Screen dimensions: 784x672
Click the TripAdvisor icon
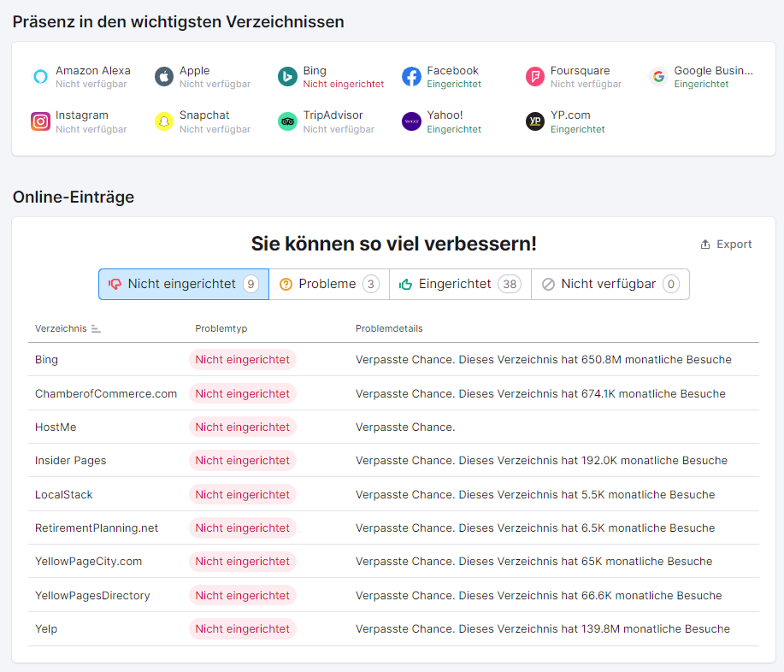click(x=287, y=121)
